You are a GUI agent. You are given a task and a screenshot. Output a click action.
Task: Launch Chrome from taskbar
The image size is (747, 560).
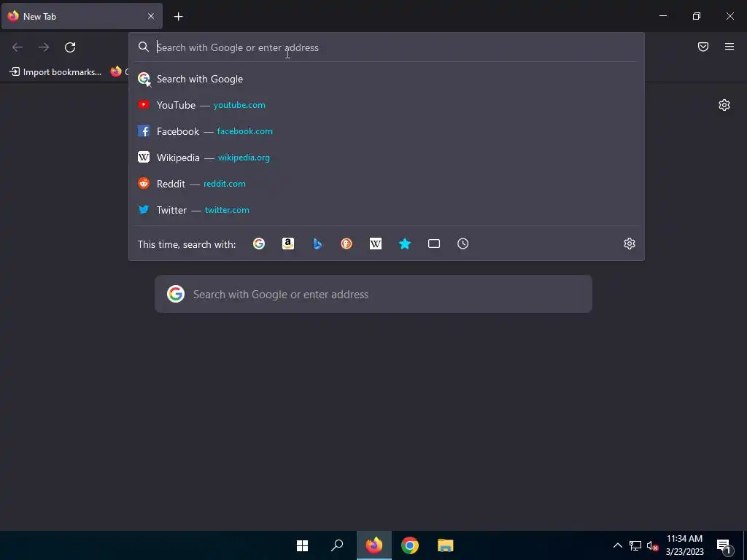410,545
